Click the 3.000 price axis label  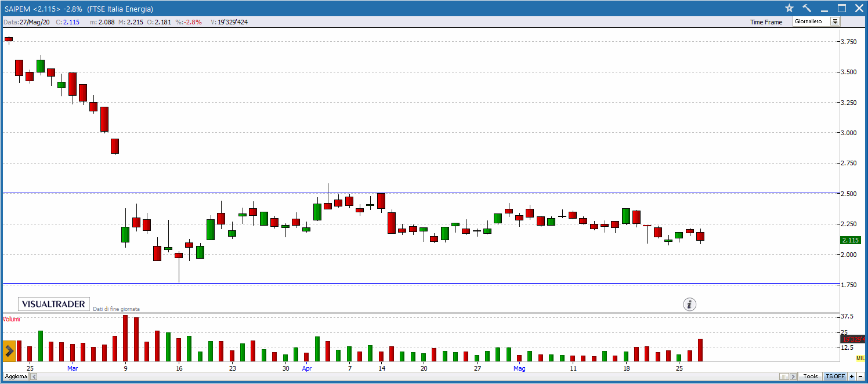coord(849,133)
